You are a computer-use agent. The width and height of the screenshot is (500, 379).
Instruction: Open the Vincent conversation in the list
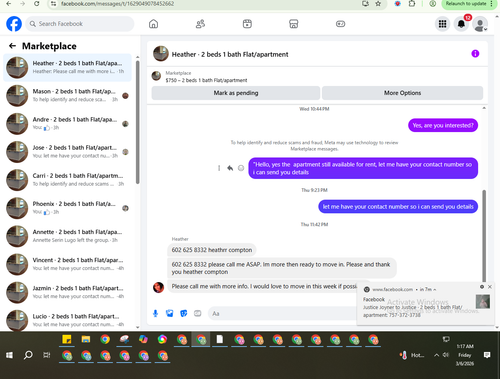coord(68,264)
